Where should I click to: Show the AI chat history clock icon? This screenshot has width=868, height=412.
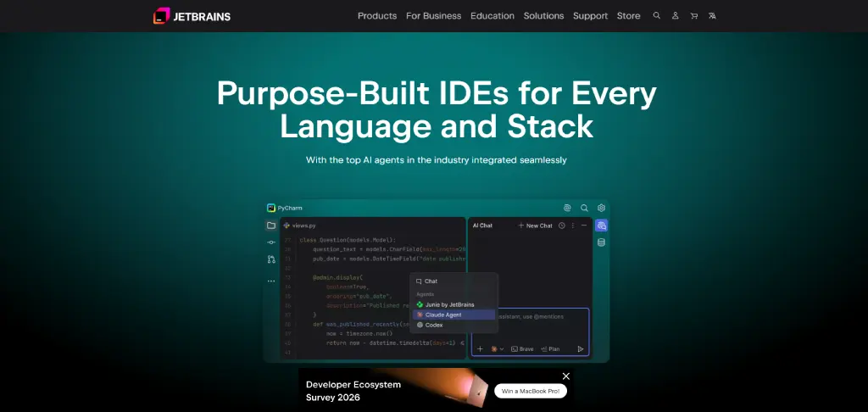click(561, 225)
